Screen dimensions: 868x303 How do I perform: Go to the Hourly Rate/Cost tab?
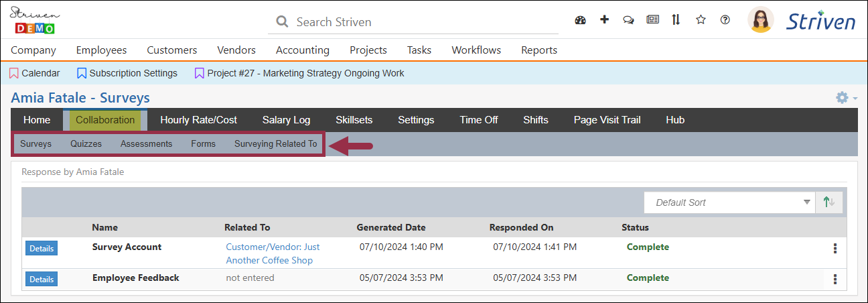[x=199, y=120]
